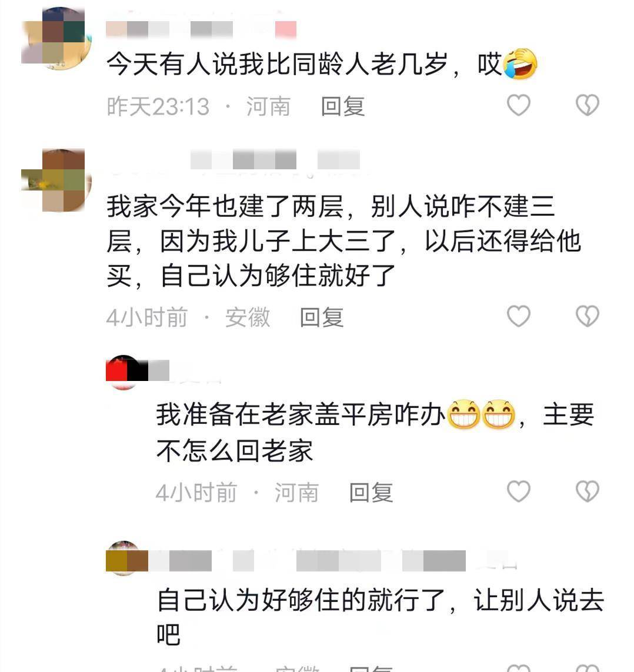Like the reply about building a bungalow

pyautogui.click(x=519, y=491)
